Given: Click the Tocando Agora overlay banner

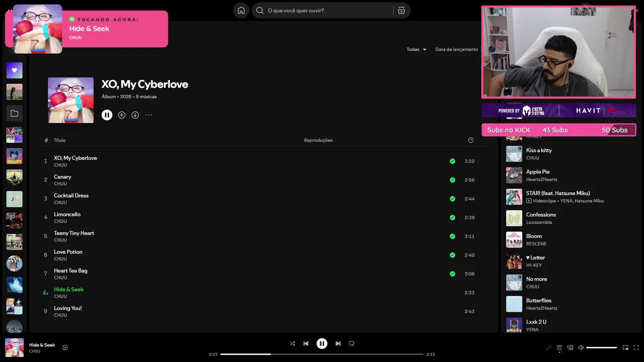Looking at the screenshot, I should (x=87, y=29).
